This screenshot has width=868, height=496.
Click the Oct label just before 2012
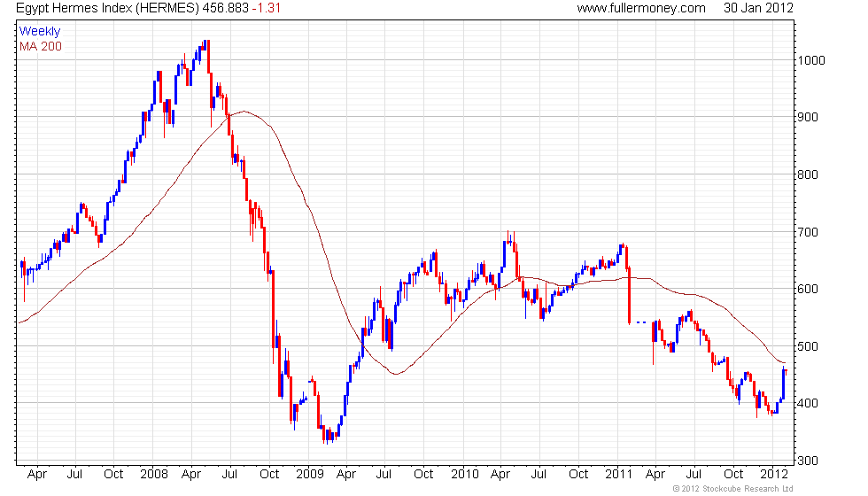coord(733,475)
